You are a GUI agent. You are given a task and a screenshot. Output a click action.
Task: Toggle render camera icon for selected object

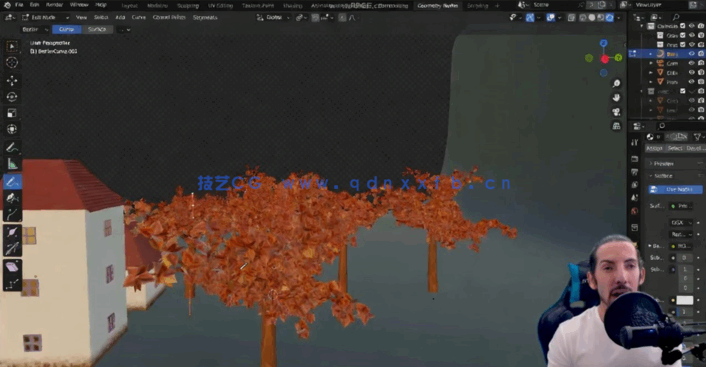coord(701,54)
